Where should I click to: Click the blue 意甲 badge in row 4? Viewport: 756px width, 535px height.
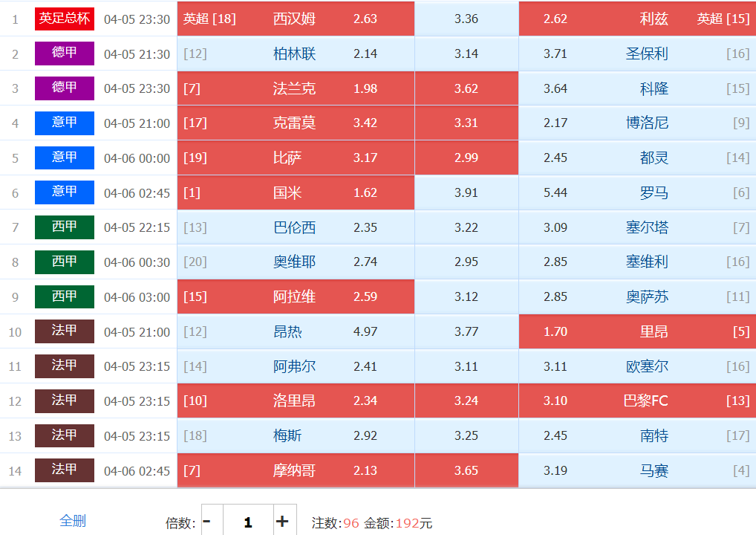65,123
